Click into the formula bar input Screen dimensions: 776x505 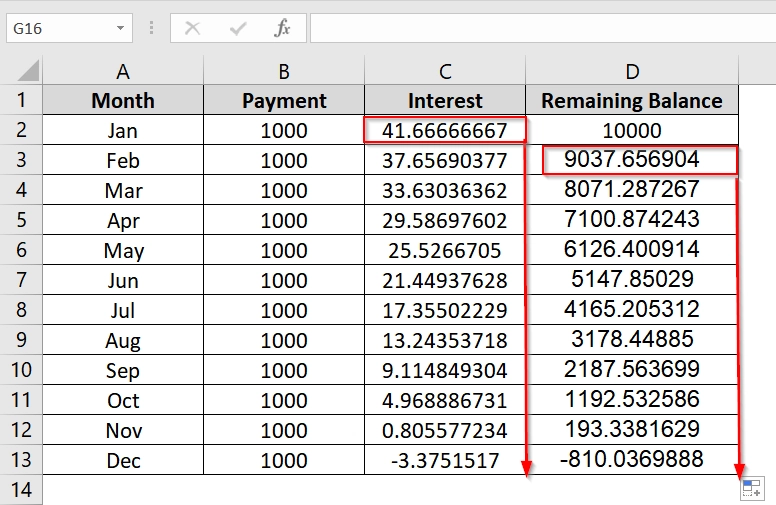click(x=543, y=28)
